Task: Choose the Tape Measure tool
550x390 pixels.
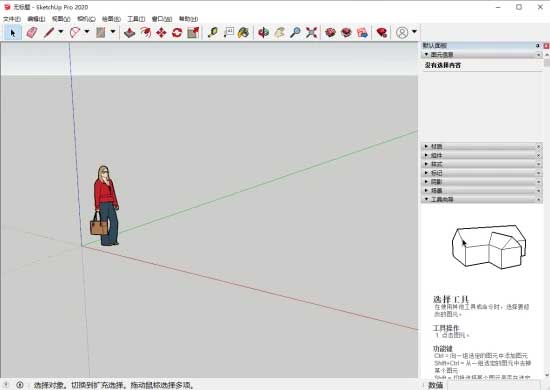Action: [213, 33]
